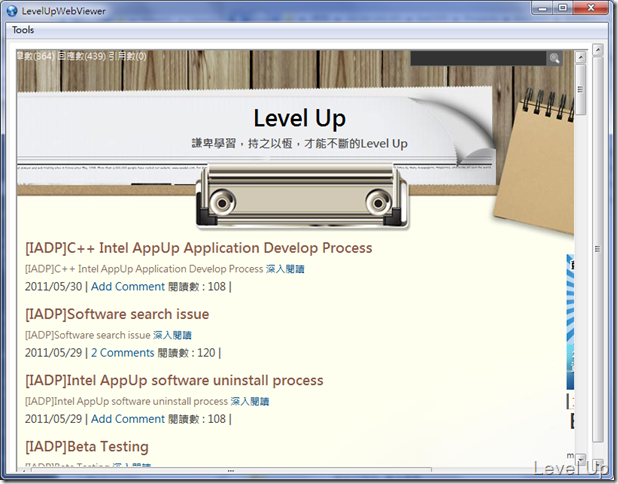This screenshot has width=618, height=484.
Task: Click Add Comment for the 2011/05/30 post
Action: (x=128, y=287)
